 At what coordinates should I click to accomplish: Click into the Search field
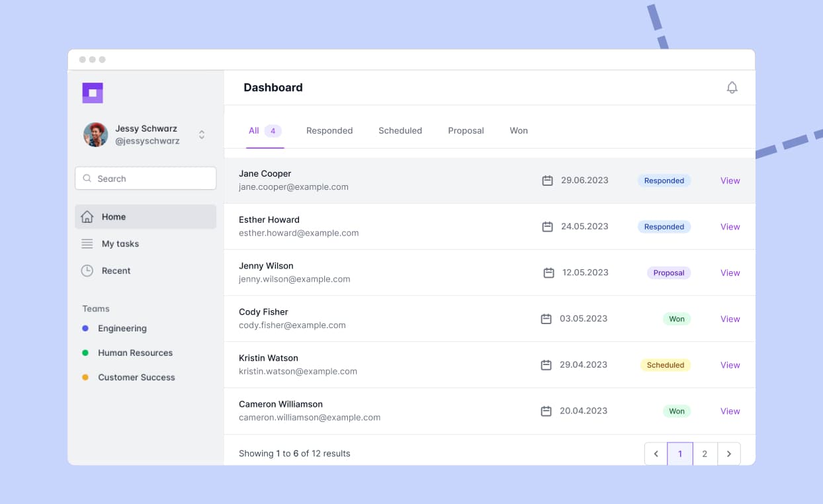coord(146,179)
